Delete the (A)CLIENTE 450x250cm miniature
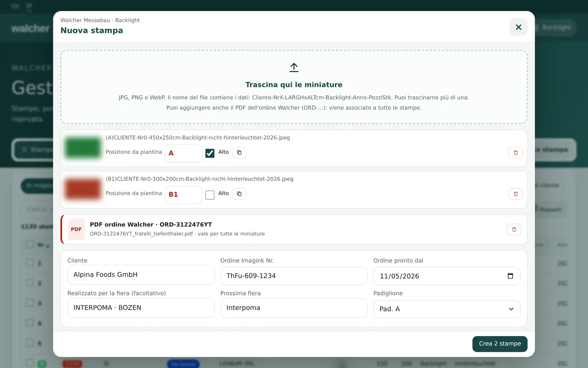The image size is (588, 368). [x=516, y=152]
